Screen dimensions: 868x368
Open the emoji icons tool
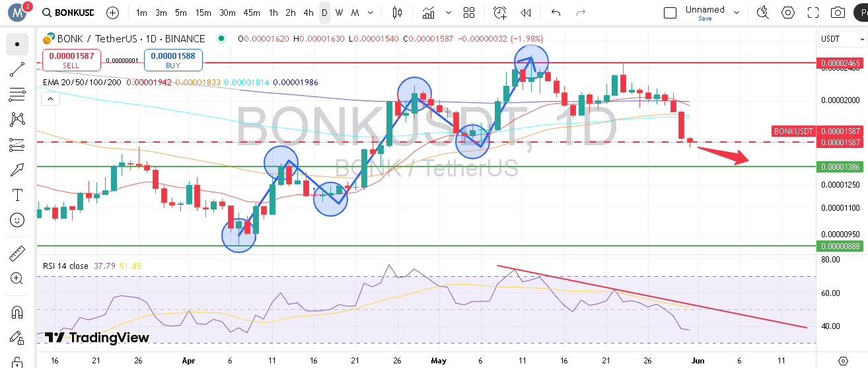[17, 220]
